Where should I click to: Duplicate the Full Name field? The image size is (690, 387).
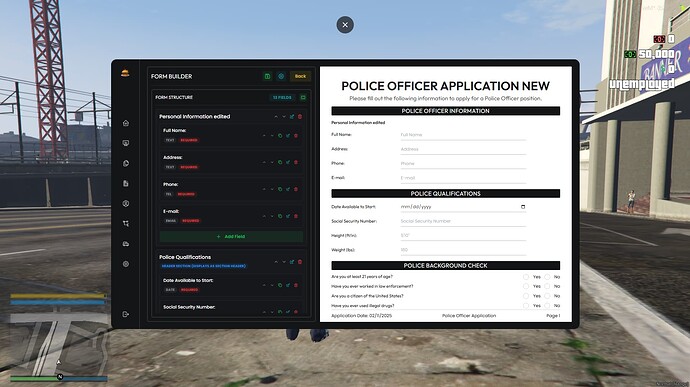[x=280, y=136]
